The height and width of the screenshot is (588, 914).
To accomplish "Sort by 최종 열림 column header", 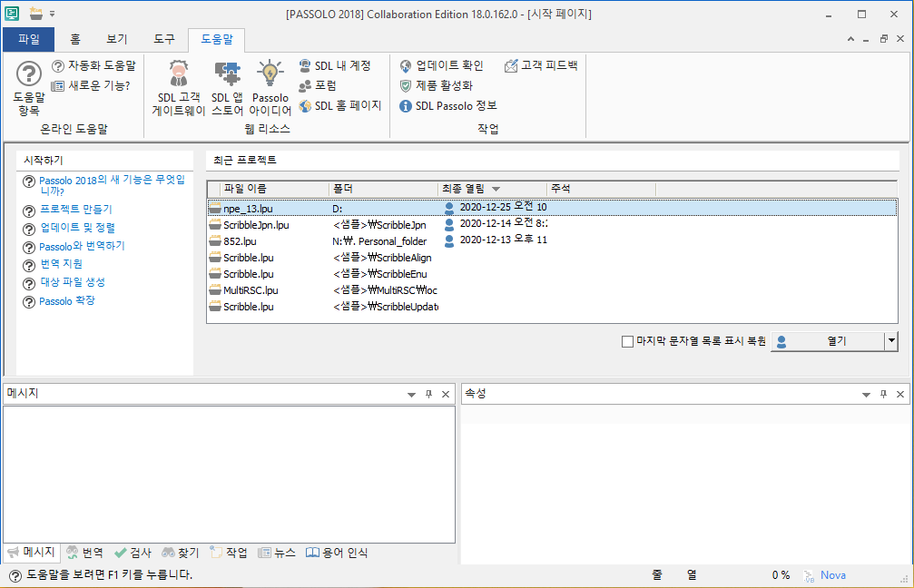I will click(x=492, y=189).
